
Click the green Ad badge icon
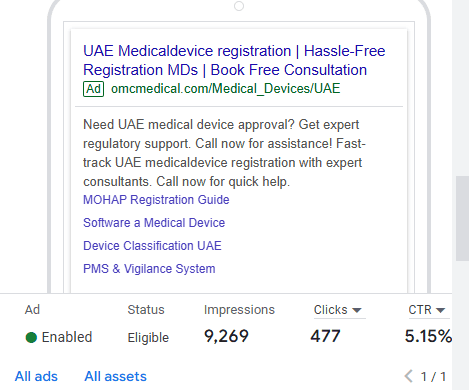93,89
